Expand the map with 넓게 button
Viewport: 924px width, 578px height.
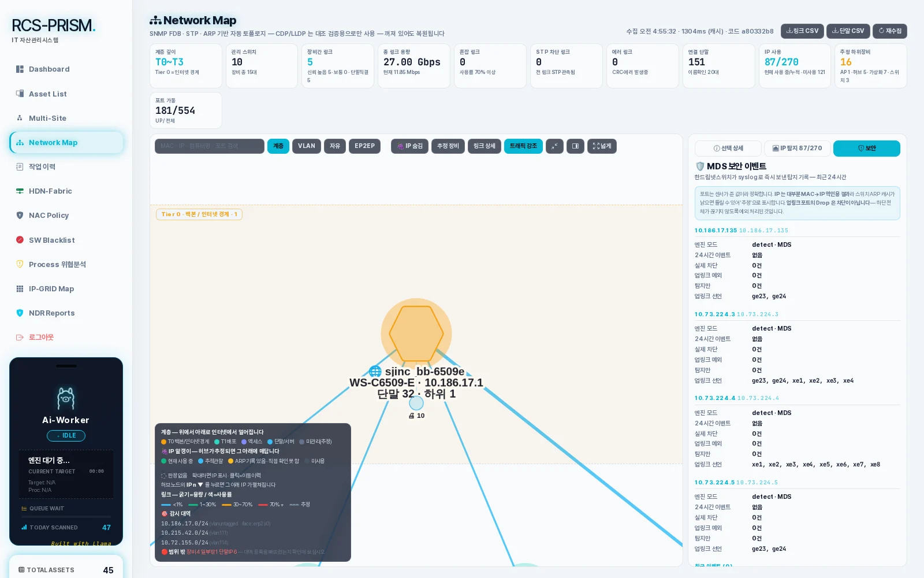pos(602,146)
